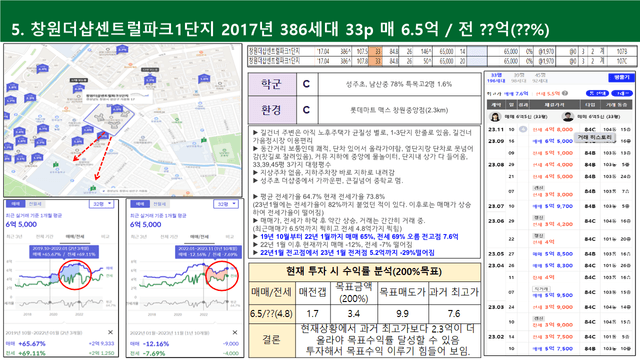Screen dimensions: 640x360
Task: Click the 매매 5억 7,500 transaction row
Action: click(x=559, y=349)
